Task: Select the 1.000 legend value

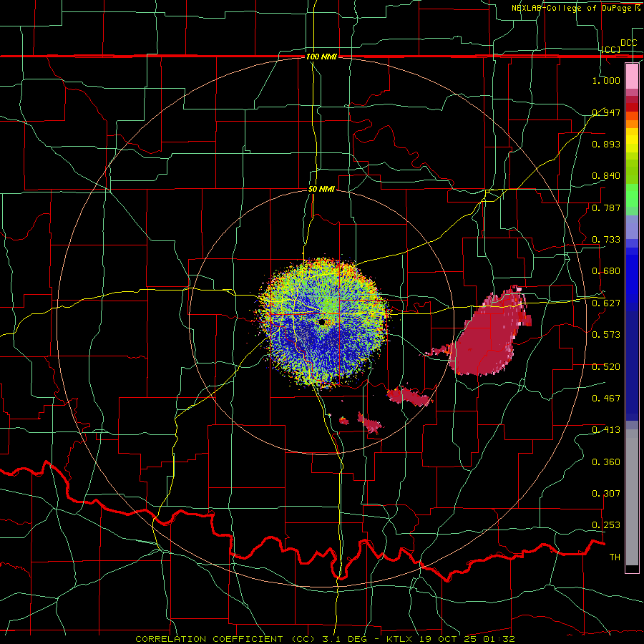Action: [606, 80]
